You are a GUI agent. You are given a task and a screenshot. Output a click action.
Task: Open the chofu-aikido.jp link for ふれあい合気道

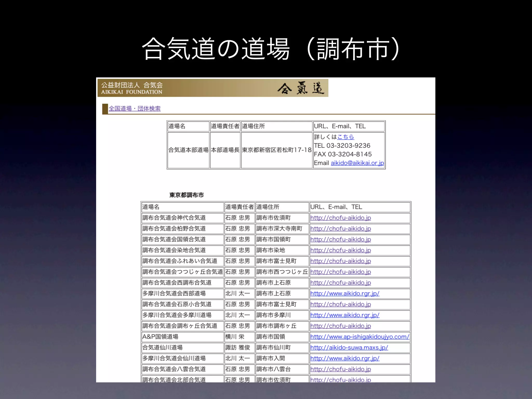(x=341, y=261)
